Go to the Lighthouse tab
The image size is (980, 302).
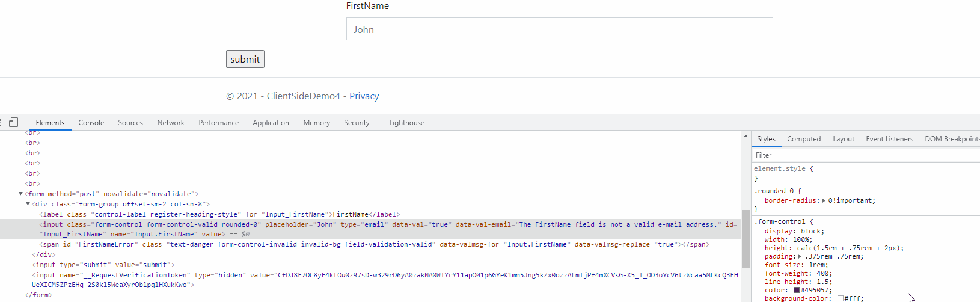(406, 123)
